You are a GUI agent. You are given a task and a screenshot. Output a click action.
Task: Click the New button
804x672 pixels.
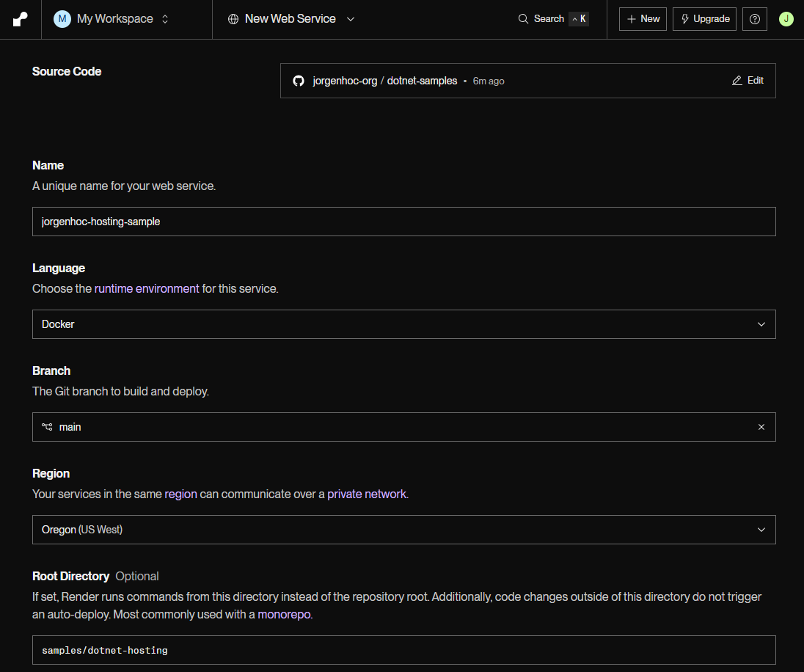(x=643, y=19)
